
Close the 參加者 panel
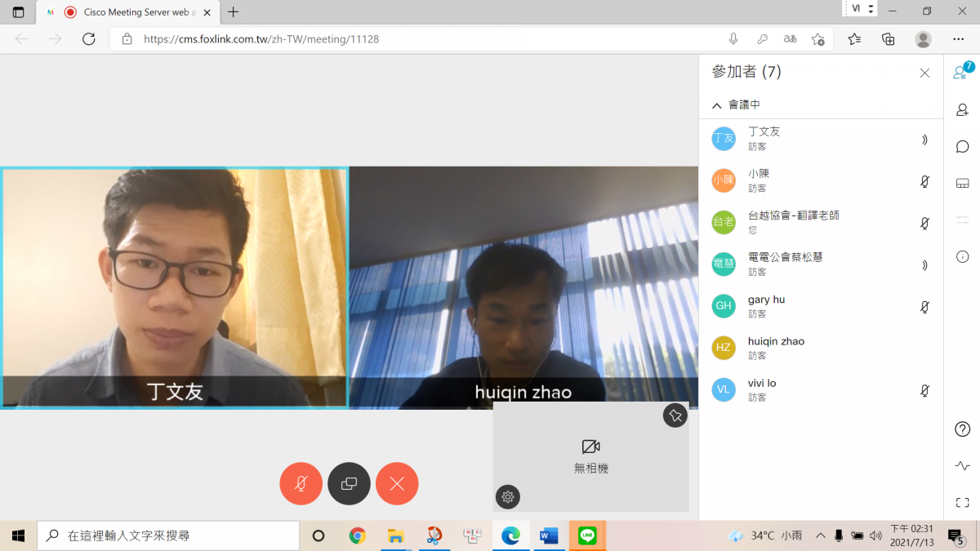pos(924,73)
